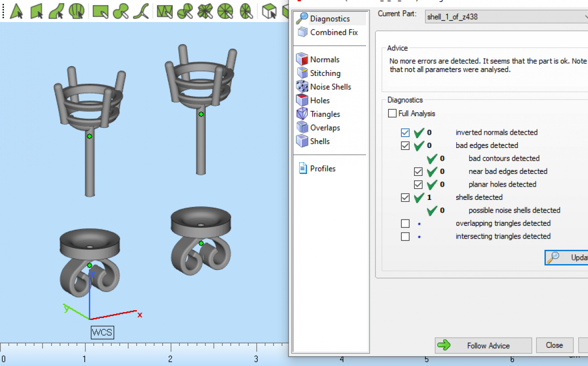The height and width of the screenshot is (366, 588).
Task: Click the Follow Advice button
Action: pos(483,345)
